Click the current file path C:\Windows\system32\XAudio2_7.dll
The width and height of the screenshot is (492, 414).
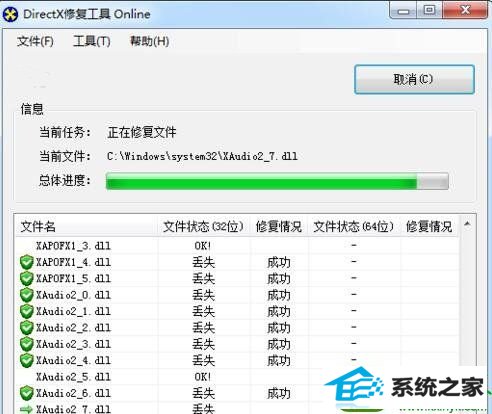(x=202, y=156)
